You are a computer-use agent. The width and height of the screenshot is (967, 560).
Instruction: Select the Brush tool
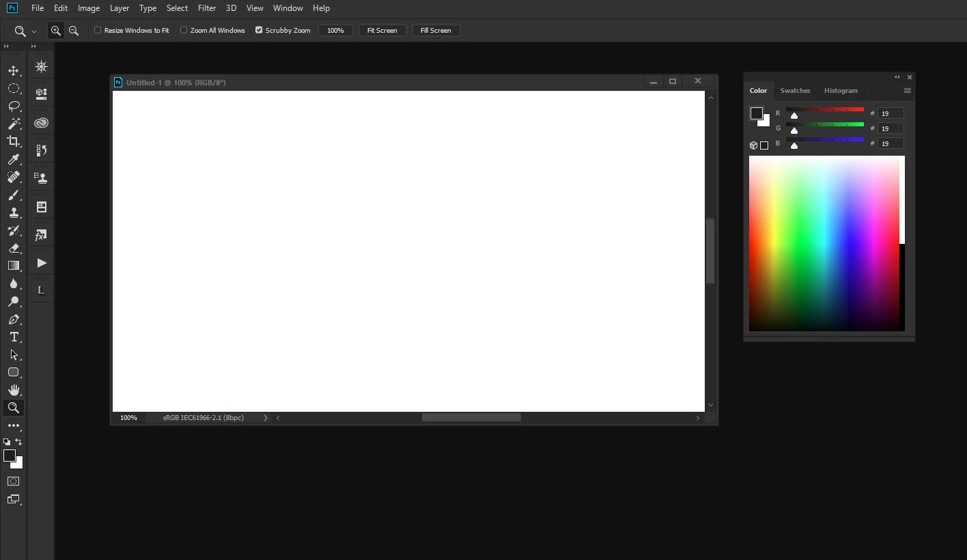click(x=13, y=195)
